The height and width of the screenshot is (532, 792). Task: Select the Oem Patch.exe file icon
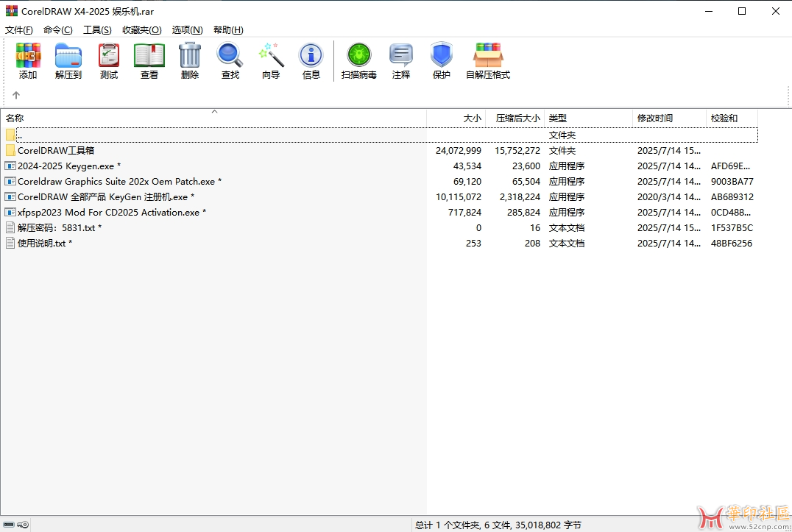pos(10,181)
